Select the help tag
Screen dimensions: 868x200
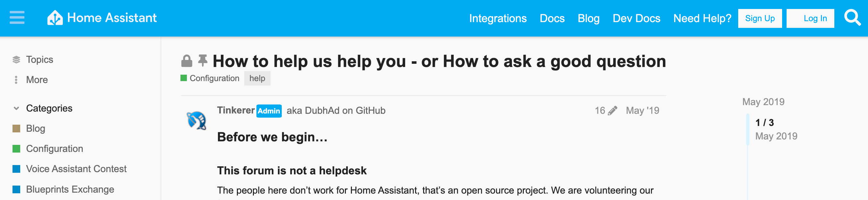pos(257,79)
